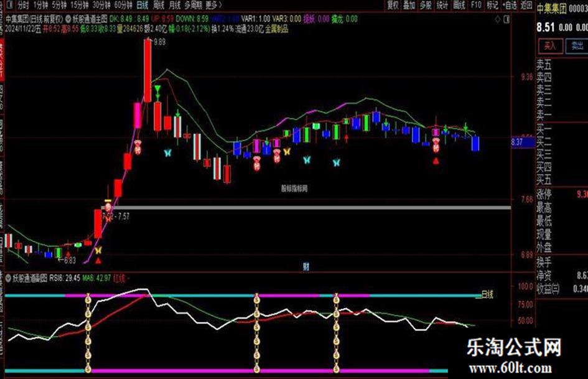Open the 复权 adjustment menu

[393, 5]
